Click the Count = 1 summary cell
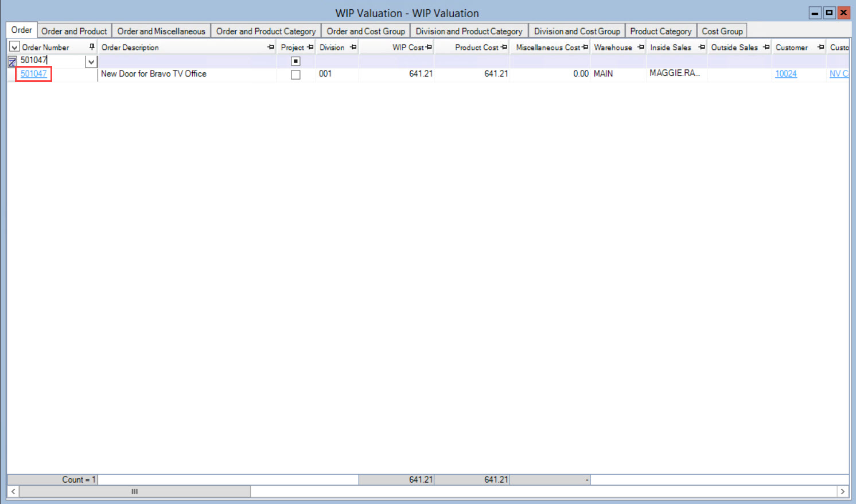This screenshot has width=856, height=504. pos(52,479)
